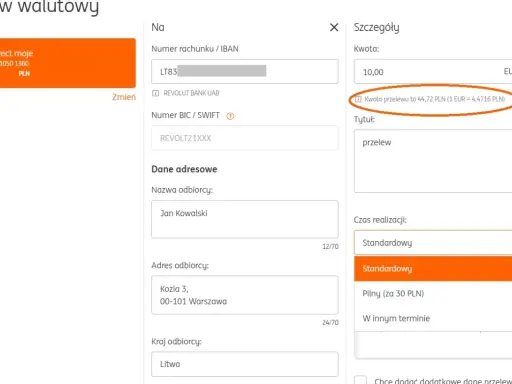Open the BIC / SWIFT help icon

tap(230, 116)
